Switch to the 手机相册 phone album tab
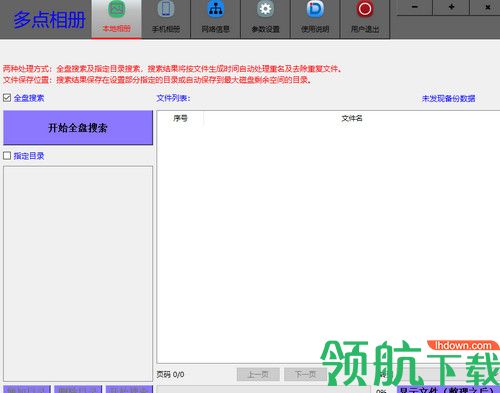The height and width of the screenshot is (393, 500). tap(166, 19)
